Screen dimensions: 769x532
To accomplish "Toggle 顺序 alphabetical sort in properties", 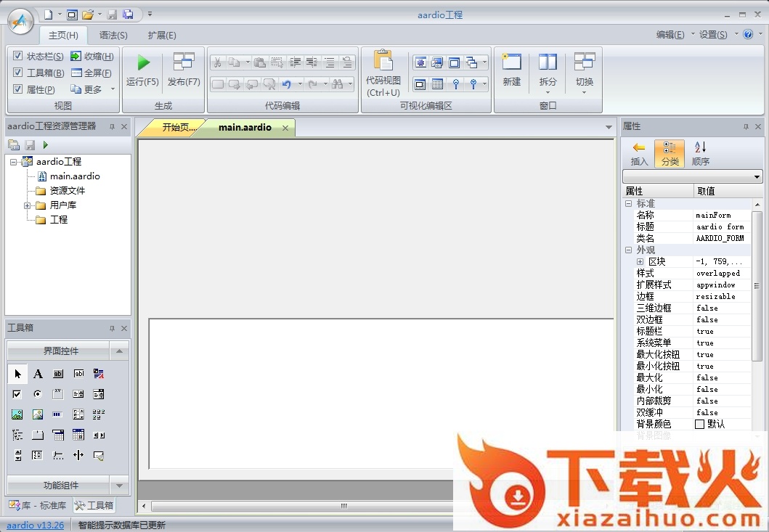I will point(700,153).
